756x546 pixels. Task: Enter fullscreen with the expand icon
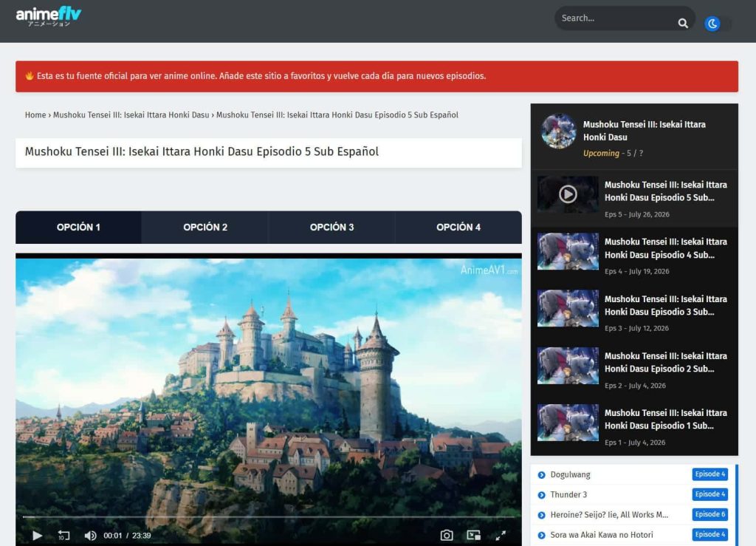501,535
